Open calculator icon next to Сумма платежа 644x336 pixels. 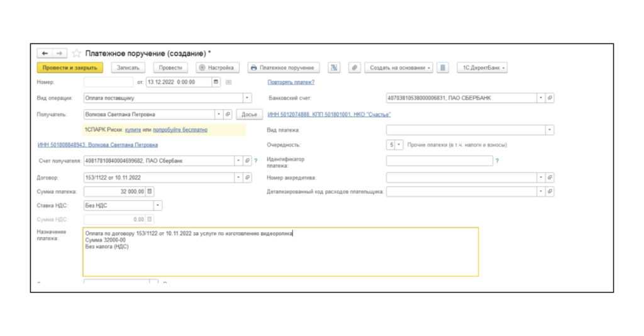[150, 191]
